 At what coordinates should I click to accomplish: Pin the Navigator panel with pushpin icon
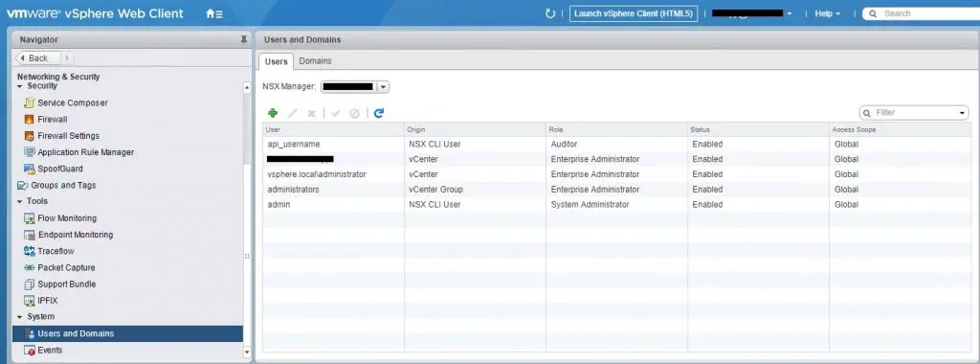coord(244,39)
